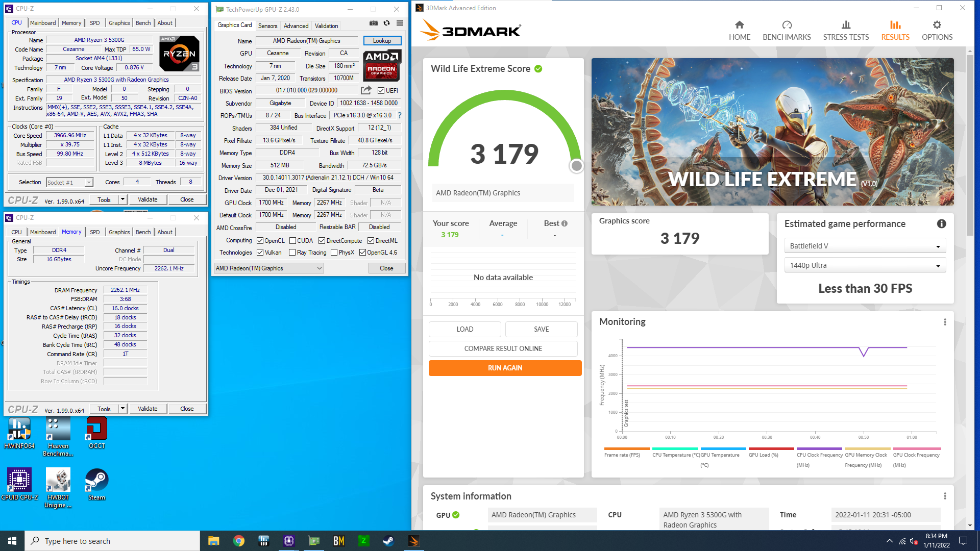Switch to the Advanced tab in GPU-Z

296,26
